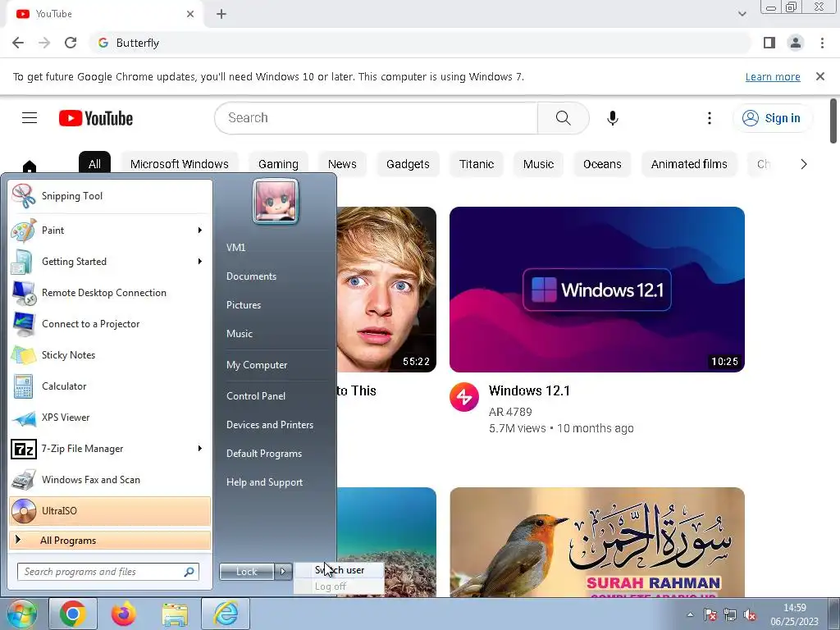The image size is (840, 630).
Task: Choose Log off option
Action: (339, 586)
